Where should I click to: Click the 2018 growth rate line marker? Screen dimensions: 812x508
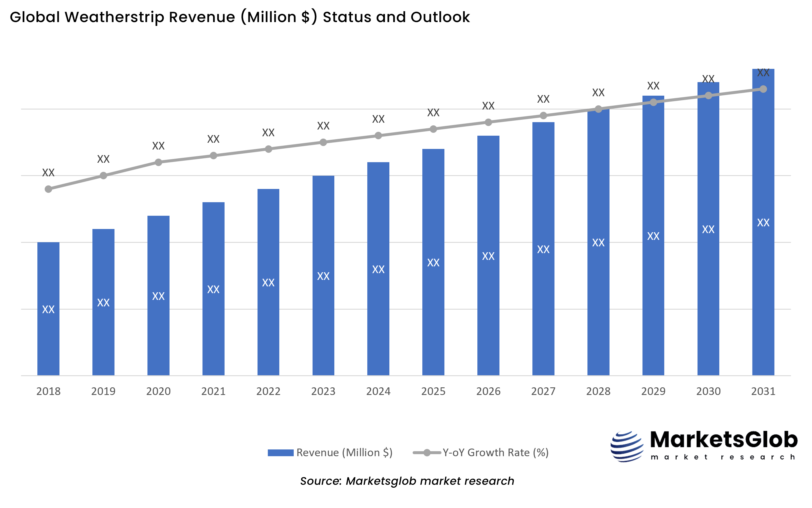click(48, 189)
